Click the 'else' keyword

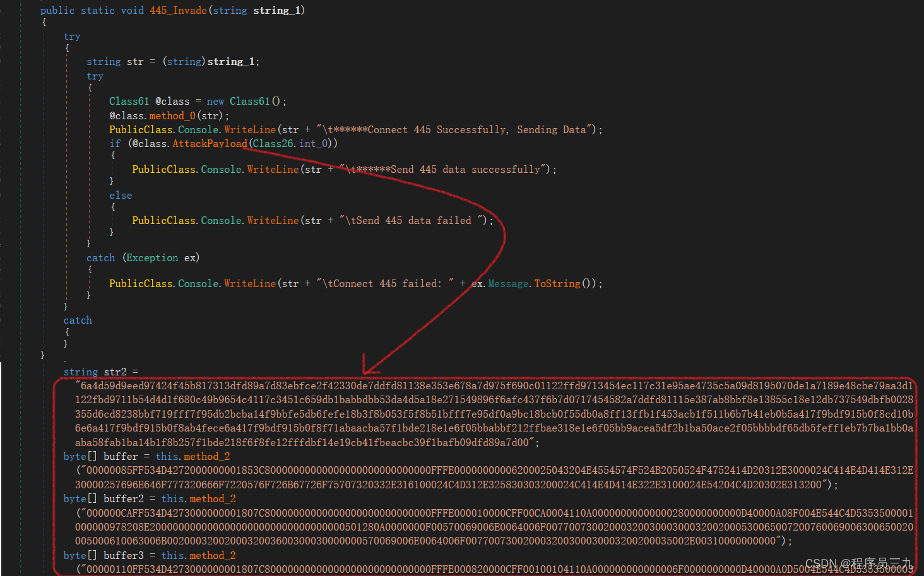tap(121, 196)
